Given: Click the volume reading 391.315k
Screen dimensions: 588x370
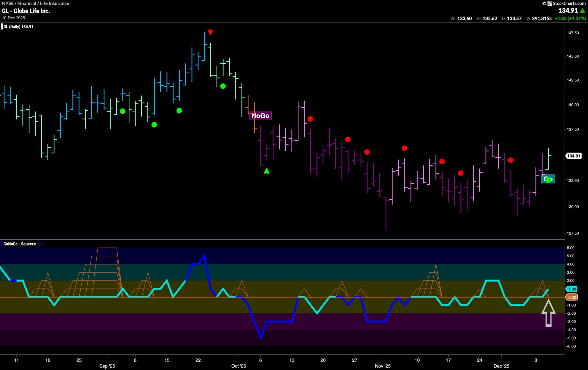Looking at the screenshot, I should (542, 18).
